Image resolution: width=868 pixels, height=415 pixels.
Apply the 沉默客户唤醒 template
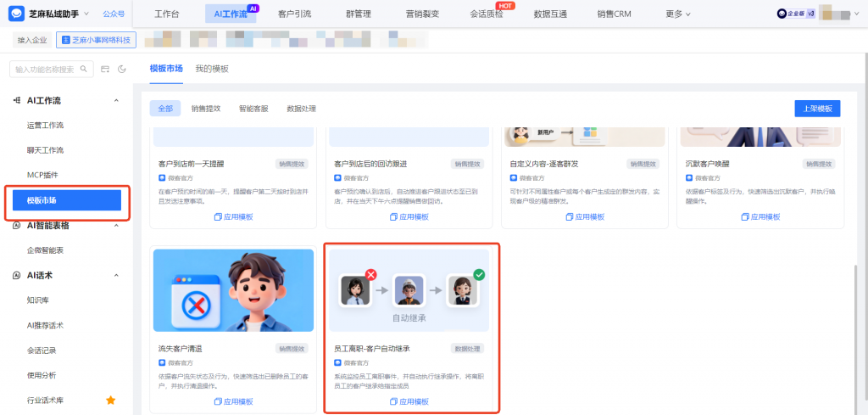tap(760, 217)
